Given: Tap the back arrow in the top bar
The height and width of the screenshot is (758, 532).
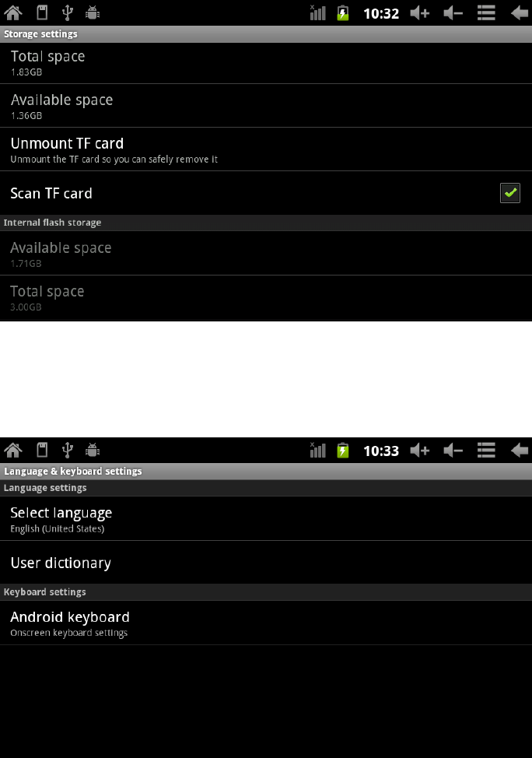Looking at the screenshot, I should point(520,12).
